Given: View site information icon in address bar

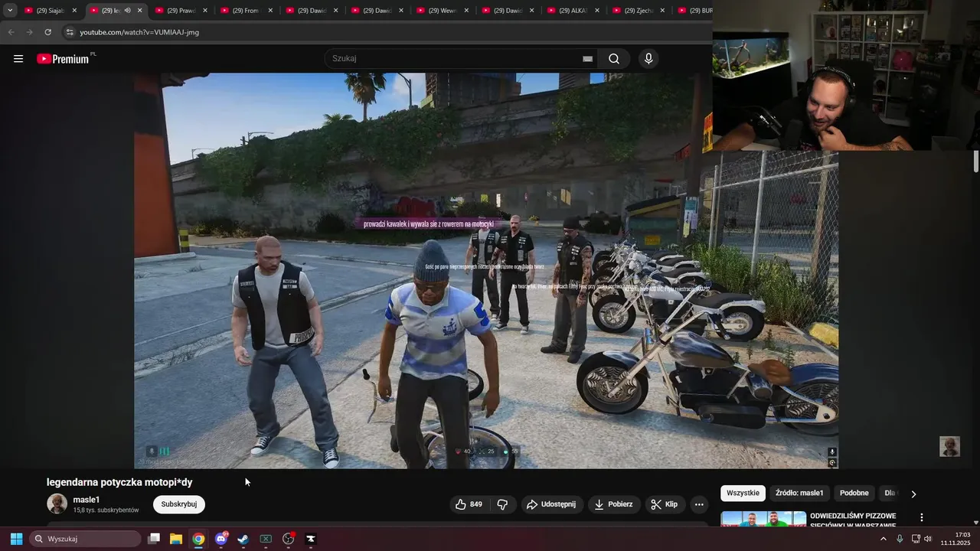Looking at the screenshot, I should [70, 32].
